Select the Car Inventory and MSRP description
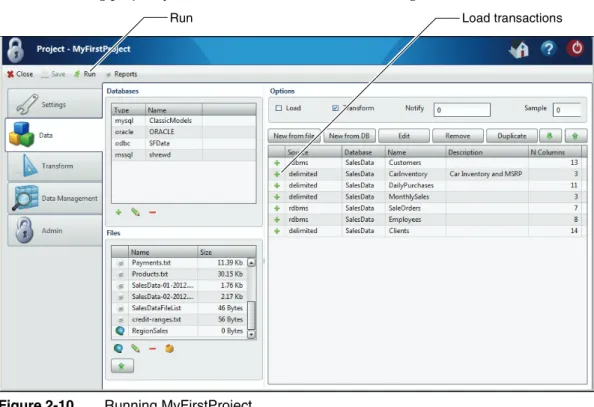 point(486,174)
